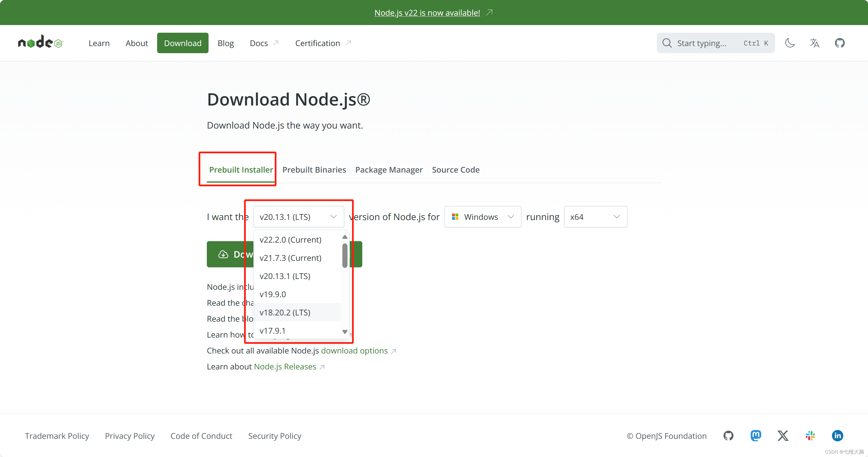
Task: Click the Node.js v22 is now available link
Action: coord(427,13)
